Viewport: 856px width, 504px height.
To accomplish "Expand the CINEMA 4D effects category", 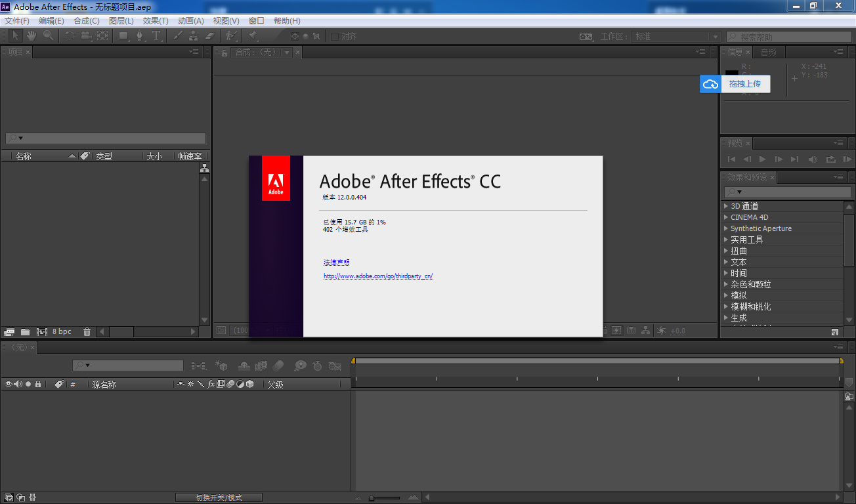I will coord(725,217).
